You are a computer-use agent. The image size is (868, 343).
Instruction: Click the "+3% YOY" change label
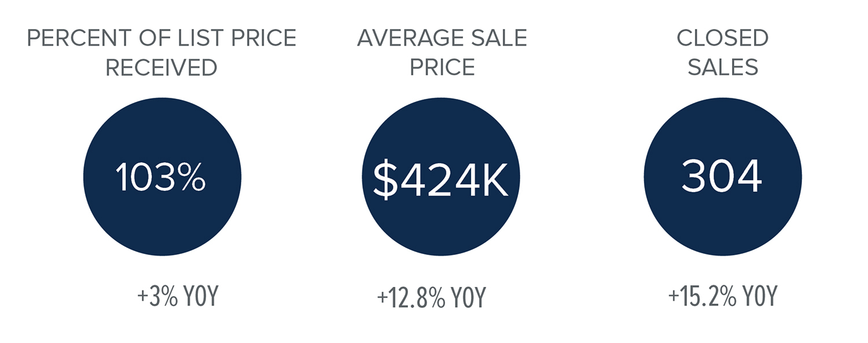coord(178,298)
